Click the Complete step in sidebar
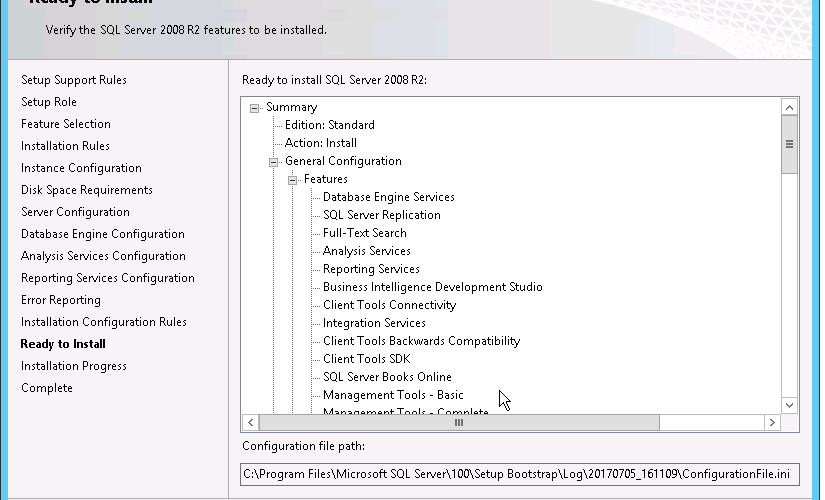Viewport: 825px width, 500px height. pyautogui.click(x=47, y=388)
